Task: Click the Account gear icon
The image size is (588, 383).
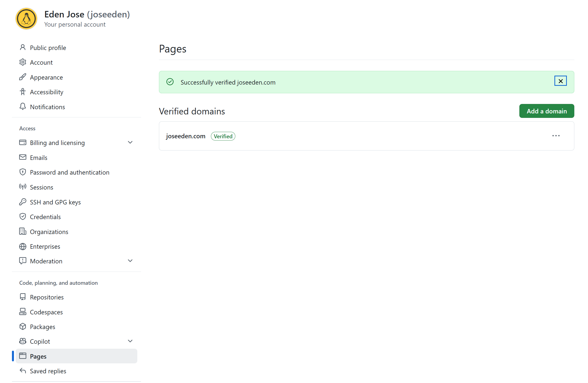Action: [x=23, y=62]
